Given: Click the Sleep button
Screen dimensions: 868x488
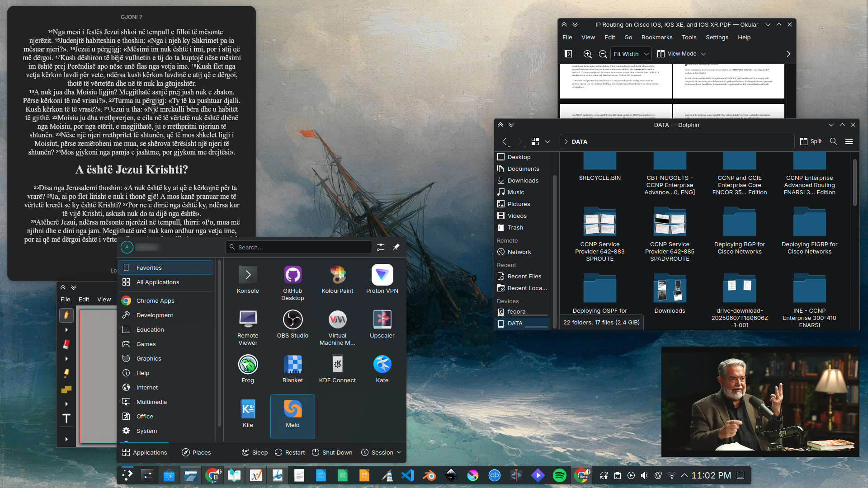Looking at the screenshot, I should click(255, 452).
